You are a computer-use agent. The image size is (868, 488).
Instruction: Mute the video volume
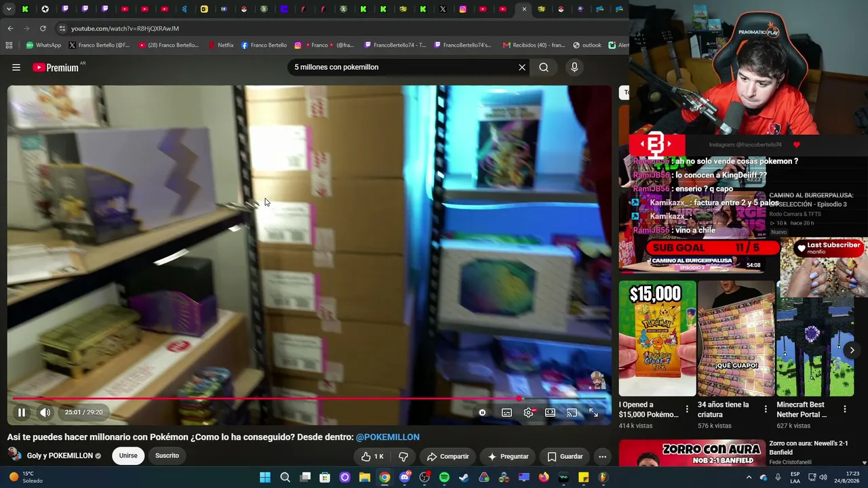click(x=45, y=412)
